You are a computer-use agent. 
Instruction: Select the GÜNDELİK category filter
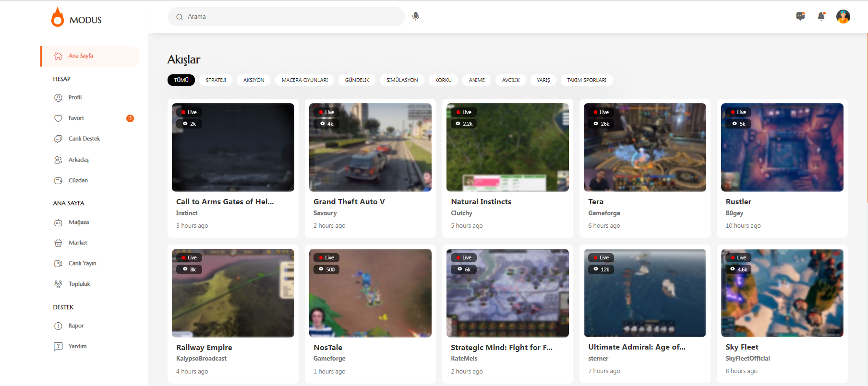point(357,80)
